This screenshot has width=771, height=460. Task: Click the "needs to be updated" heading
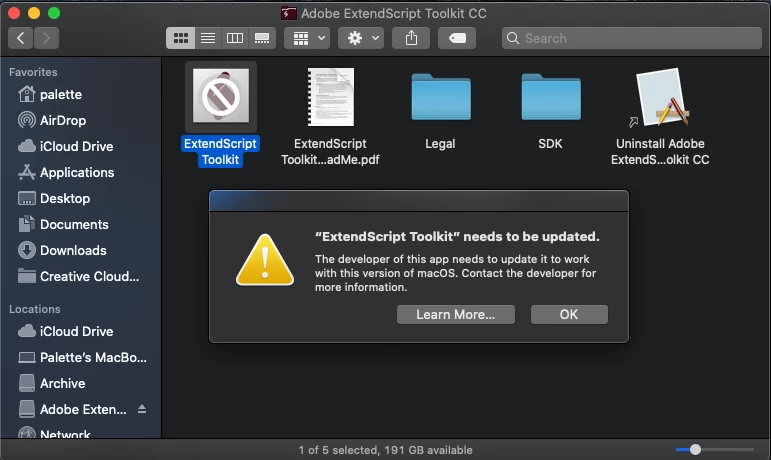(x=457, y=236)
